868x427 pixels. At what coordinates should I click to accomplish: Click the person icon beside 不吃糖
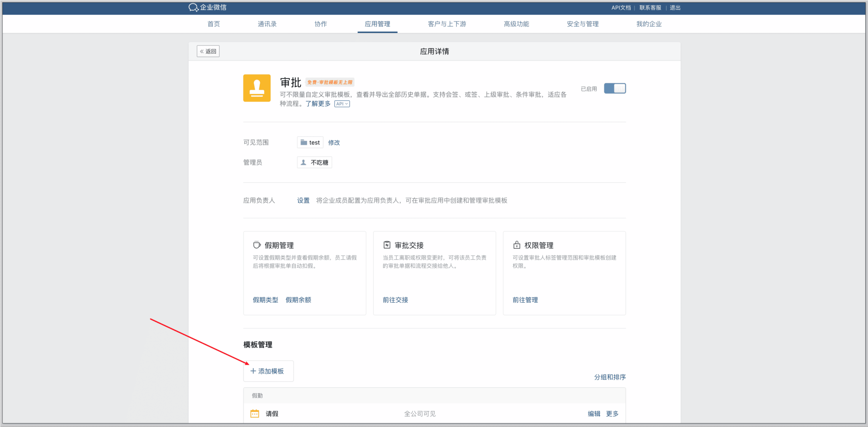click(304, 162)
